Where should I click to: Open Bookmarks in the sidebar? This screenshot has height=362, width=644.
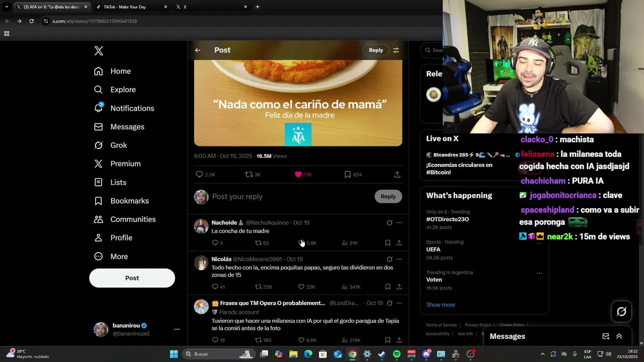click(121, 201)
